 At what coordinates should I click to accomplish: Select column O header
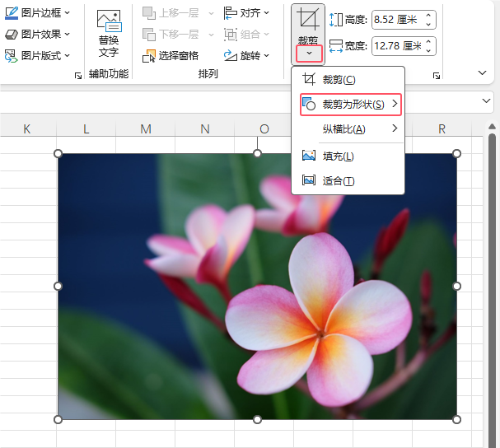pos(264,129)
